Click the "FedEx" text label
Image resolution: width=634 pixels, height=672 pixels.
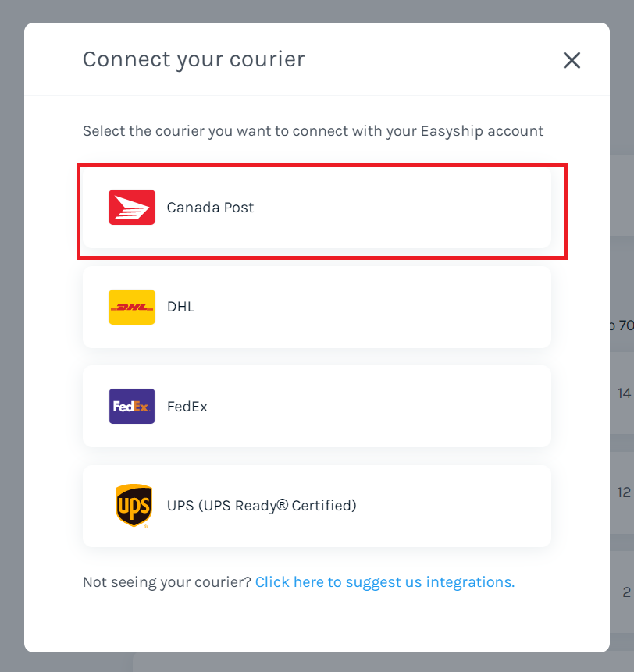pyautogui.click(x=187, y=407)
